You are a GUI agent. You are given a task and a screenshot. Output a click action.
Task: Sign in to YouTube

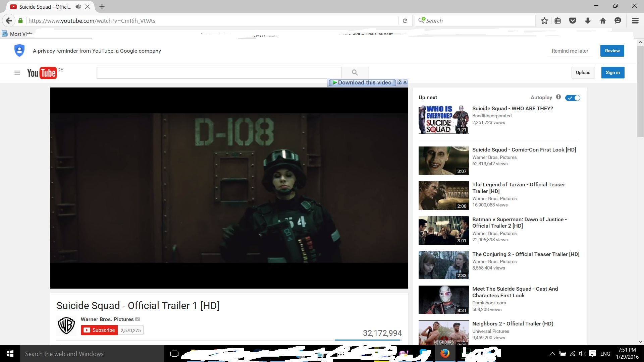click(x=613, y=72)
